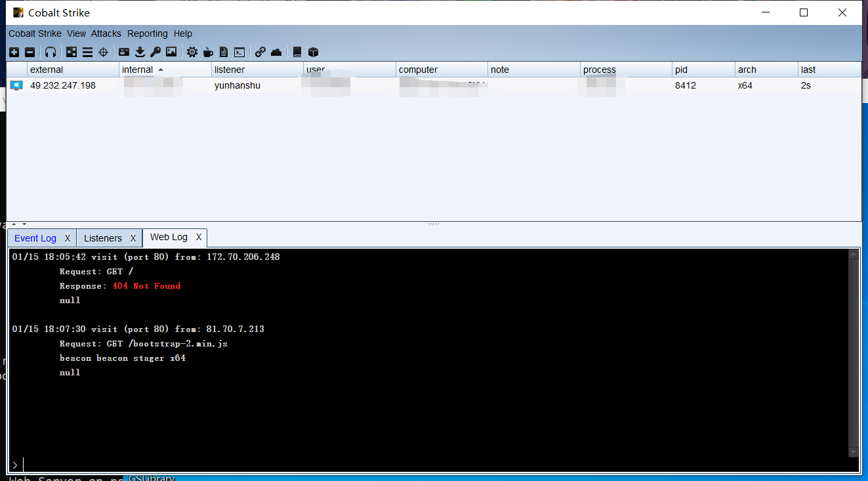Viewport: 868px width, 481px height.
Task: Sort by the last column header
Action: (829, 70)
